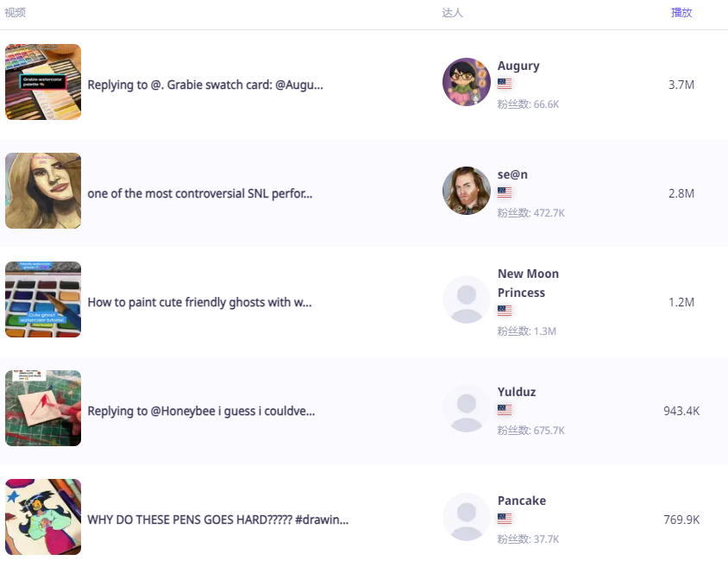The width and height of the screenshot is (728, 567).
Task: Open "How to paint cute friendly ghosts" link
Action: click(x=199, y=302)
